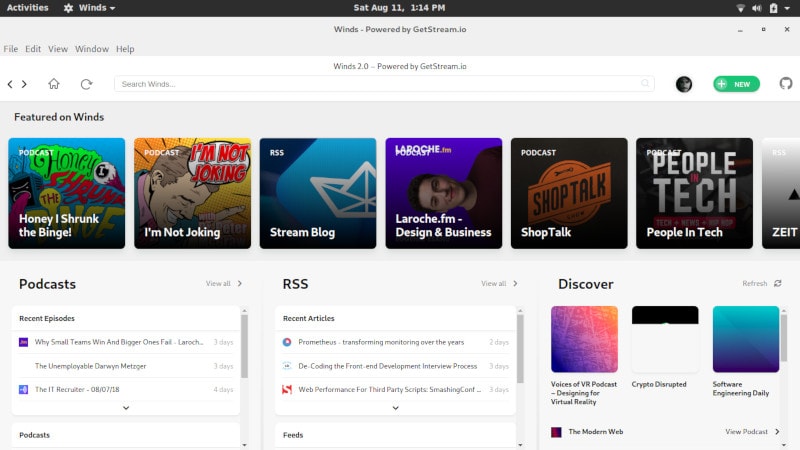Open the user profile avatar
The image size is (800, 450).
click(684, 84)
